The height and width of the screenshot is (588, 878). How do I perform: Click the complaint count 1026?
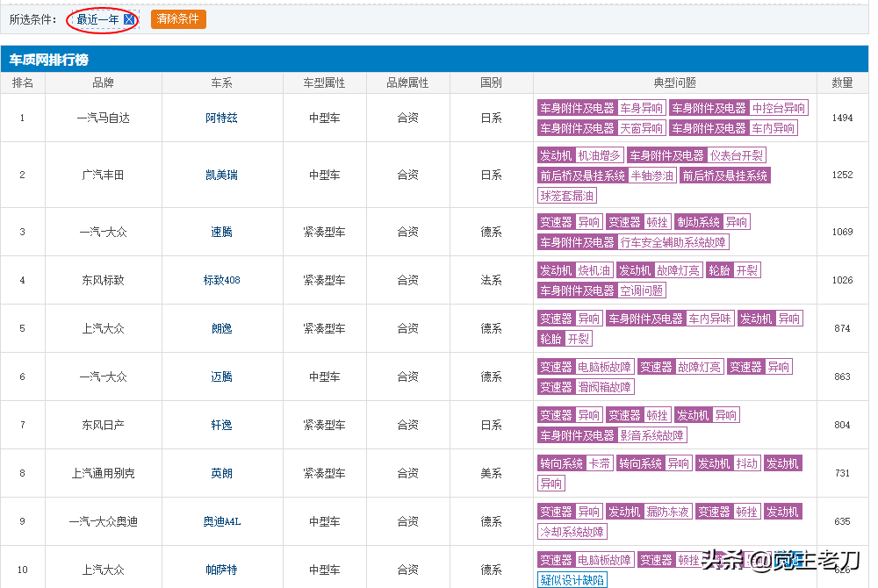[842, 280]
